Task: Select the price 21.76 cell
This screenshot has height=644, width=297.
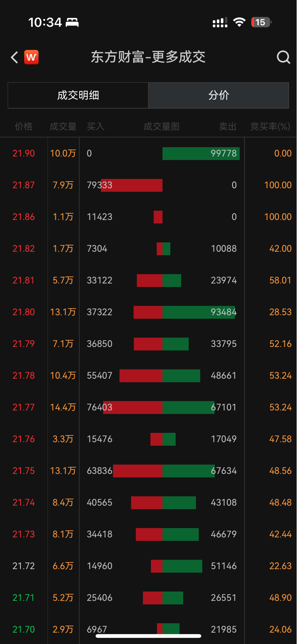Action: click(24, 439)
